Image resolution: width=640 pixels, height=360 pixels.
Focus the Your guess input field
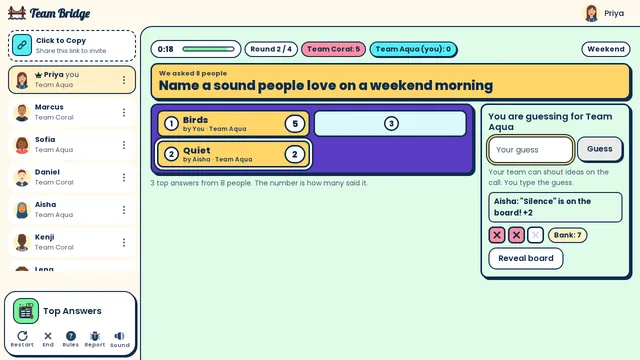531,149
